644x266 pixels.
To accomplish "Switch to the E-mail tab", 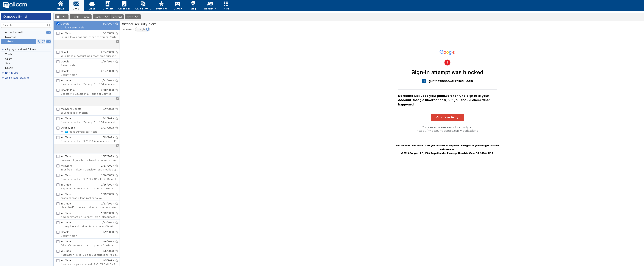I will pyautogui.click(x=76, y=5).
